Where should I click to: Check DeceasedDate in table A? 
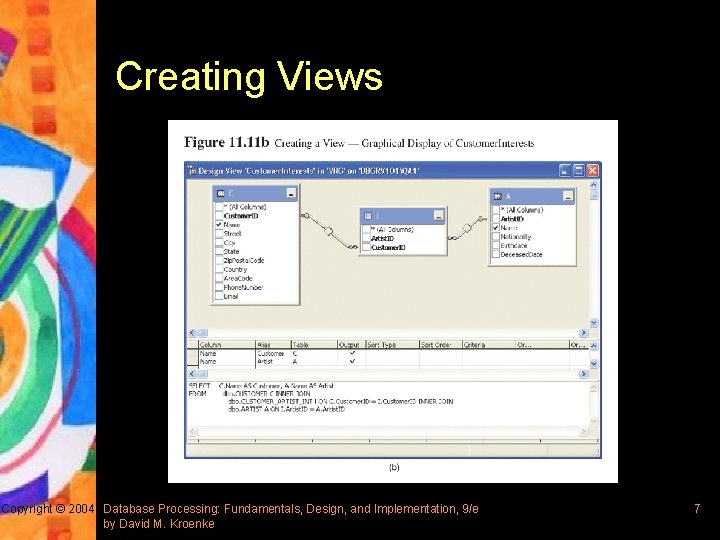(496, 254)
